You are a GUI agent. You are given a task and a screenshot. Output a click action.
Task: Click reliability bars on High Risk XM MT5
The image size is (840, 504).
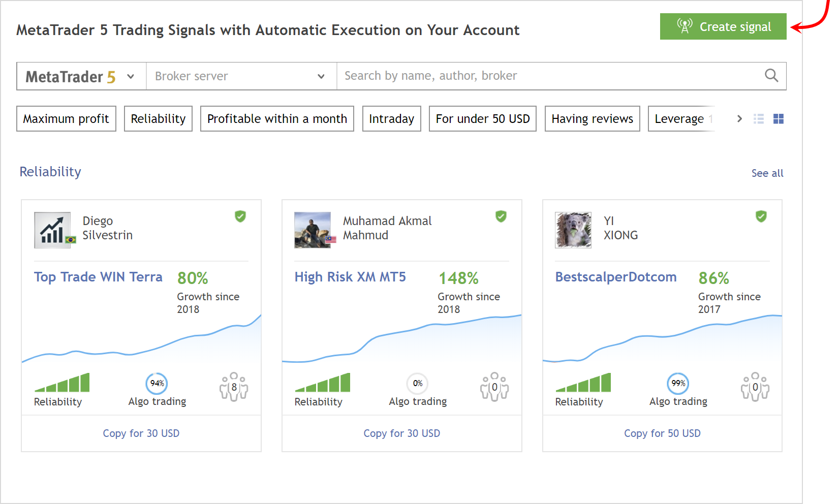click(x=323, y=383)
